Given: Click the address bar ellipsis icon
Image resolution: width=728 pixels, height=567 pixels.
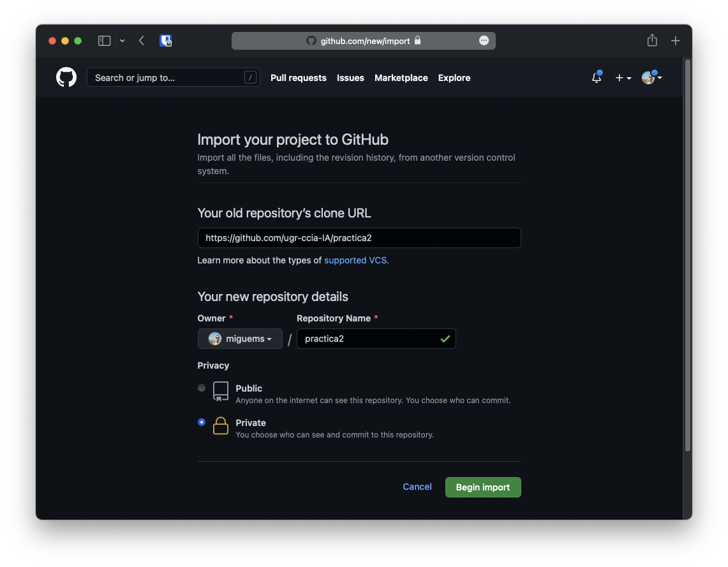Looking at the screenshot, I should [484, 41].
